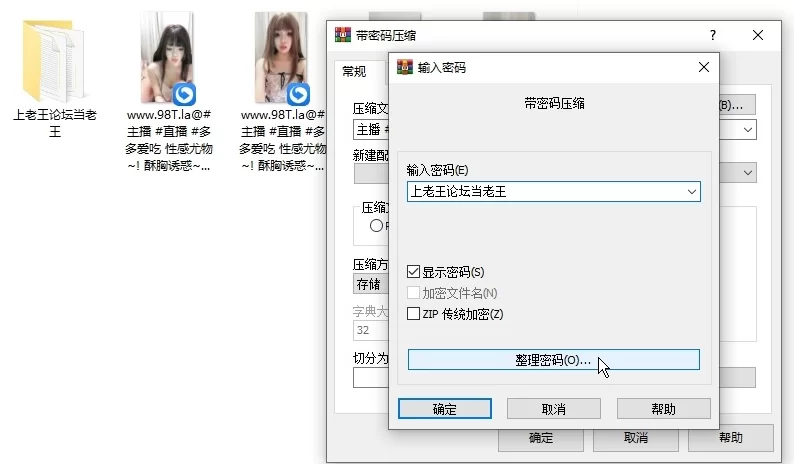This screenshot has width=794, height=464.
Task: Select the 上老王论坛当老王 folder name label
Action: pos(55,123)
